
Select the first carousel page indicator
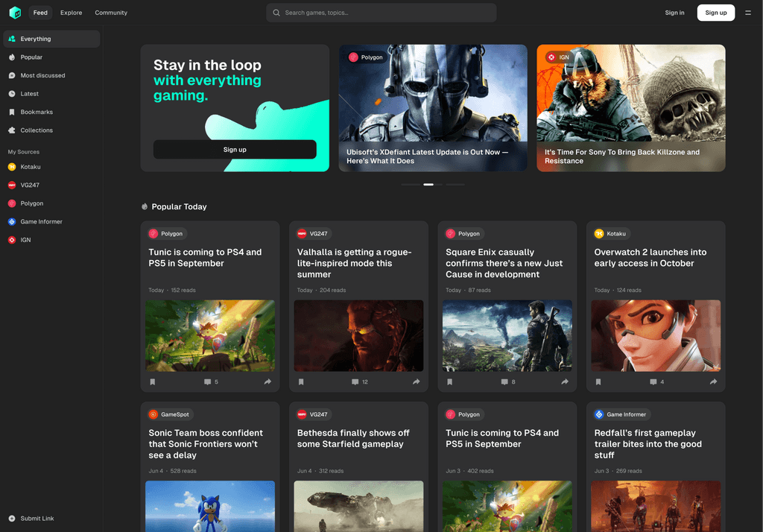pyautogui.click(x=411, y=185)
